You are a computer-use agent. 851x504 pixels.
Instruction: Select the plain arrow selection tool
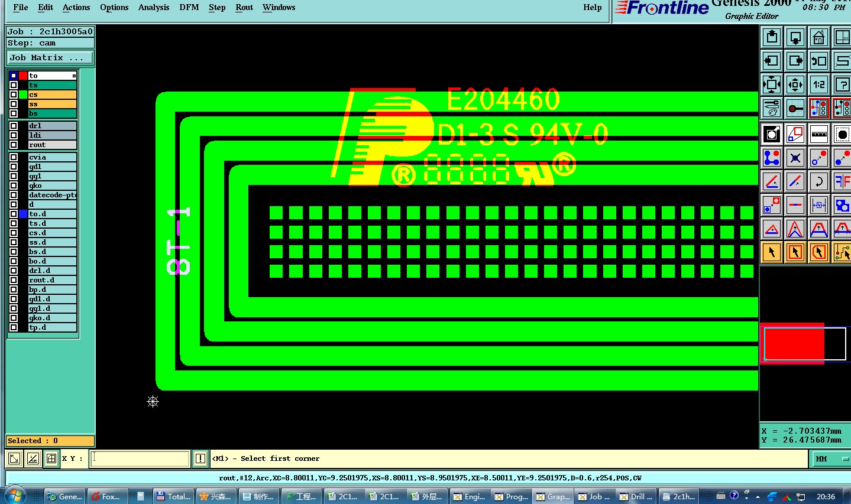click(772, 253)
